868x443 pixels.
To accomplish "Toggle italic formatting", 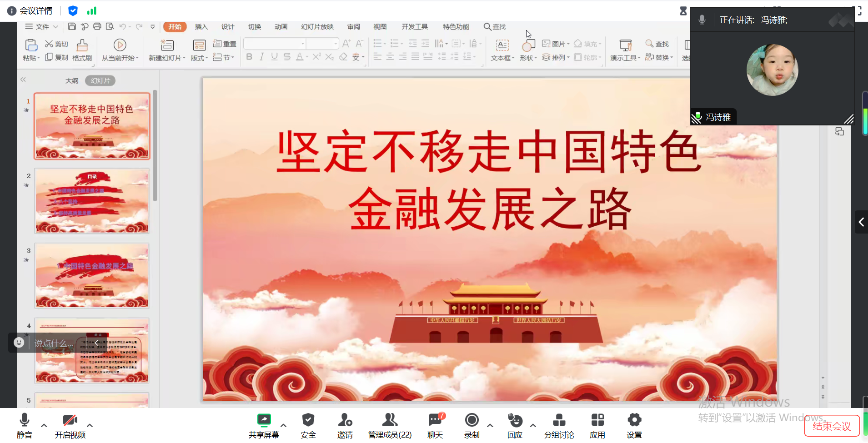I will click(261, 56).
